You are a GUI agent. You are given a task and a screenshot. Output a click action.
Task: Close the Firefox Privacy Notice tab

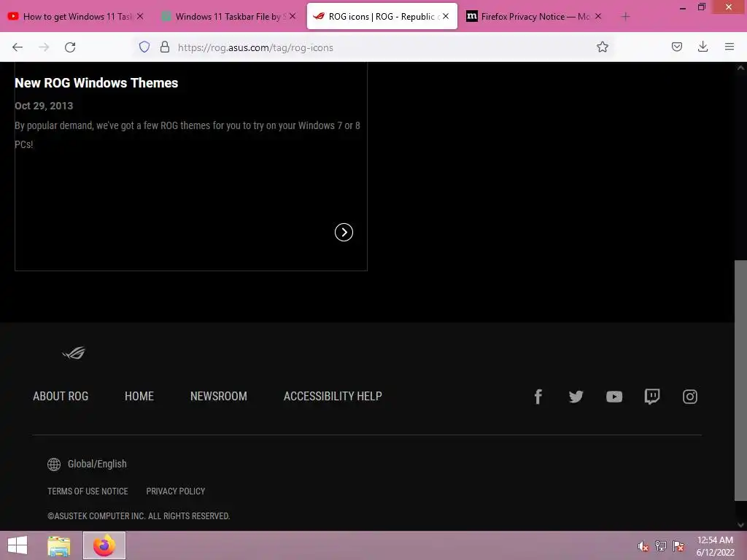[598, 16]
